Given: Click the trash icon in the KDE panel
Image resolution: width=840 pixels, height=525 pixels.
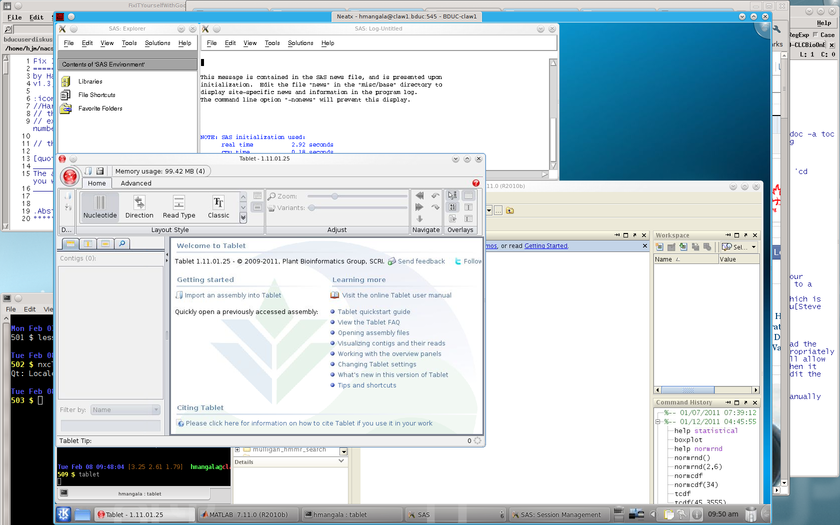Looking at the screenshot, I should (751, 514).
